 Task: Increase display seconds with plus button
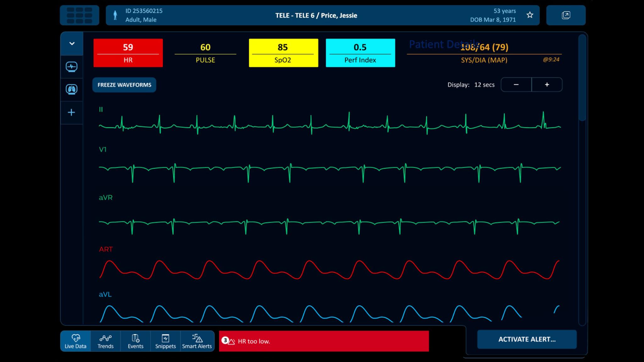pos(547,85)
